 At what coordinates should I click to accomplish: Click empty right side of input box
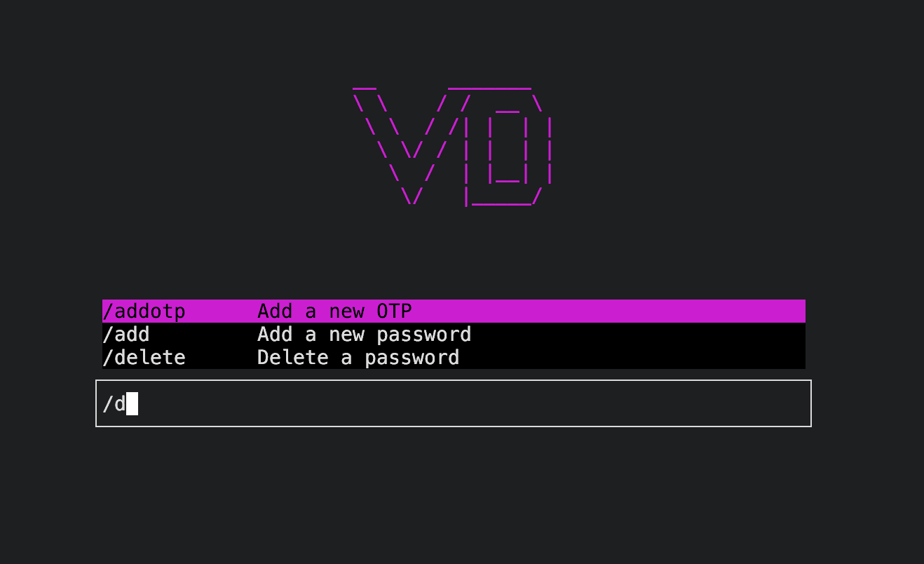click(631, 403)
